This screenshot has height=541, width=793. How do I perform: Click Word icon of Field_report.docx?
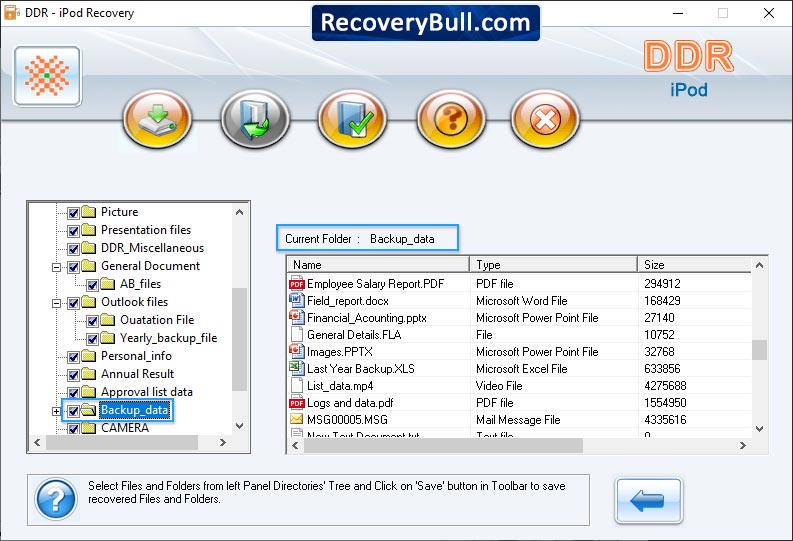[296, 300]
